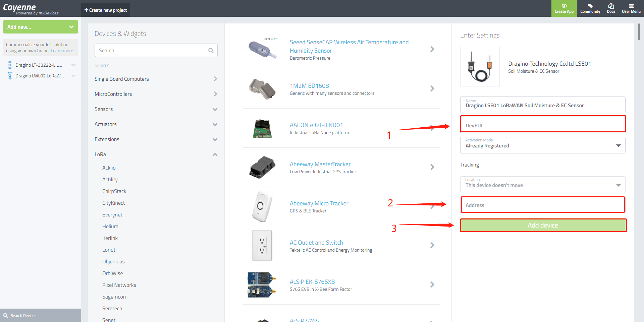This screenshot has width=644, height=322.
Task: Click the Devices & Widgets search field
Action: (x=156, y=50)
